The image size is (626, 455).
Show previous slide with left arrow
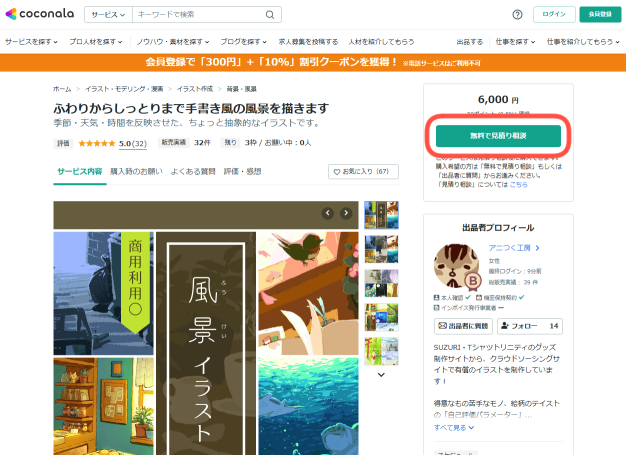[x=328, y=213]
